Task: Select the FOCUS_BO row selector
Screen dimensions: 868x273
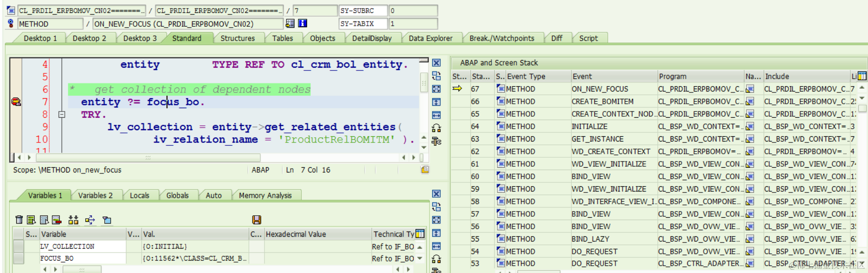Action: pyautogui.click(x=19, y=258)
